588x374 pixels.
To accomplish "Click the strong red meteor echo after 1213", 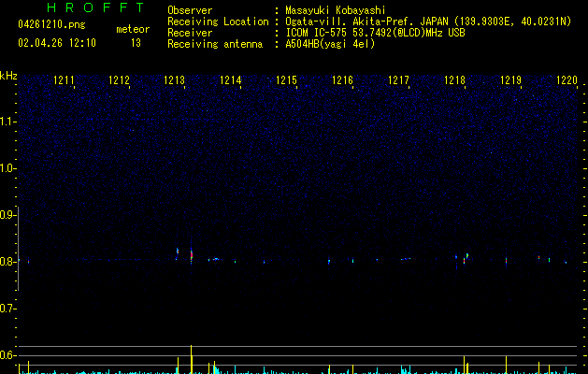I will pos(192,255).
